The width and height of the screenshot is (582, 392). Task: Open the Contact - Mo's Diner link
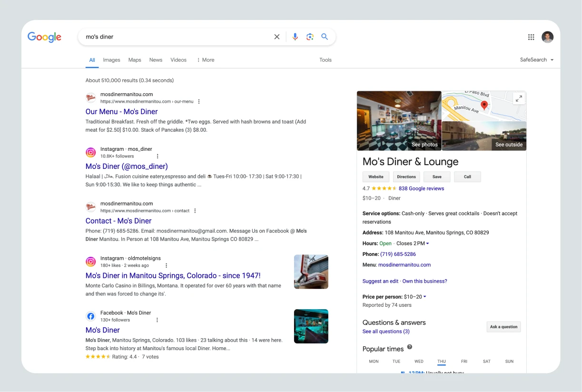point(118,221)
